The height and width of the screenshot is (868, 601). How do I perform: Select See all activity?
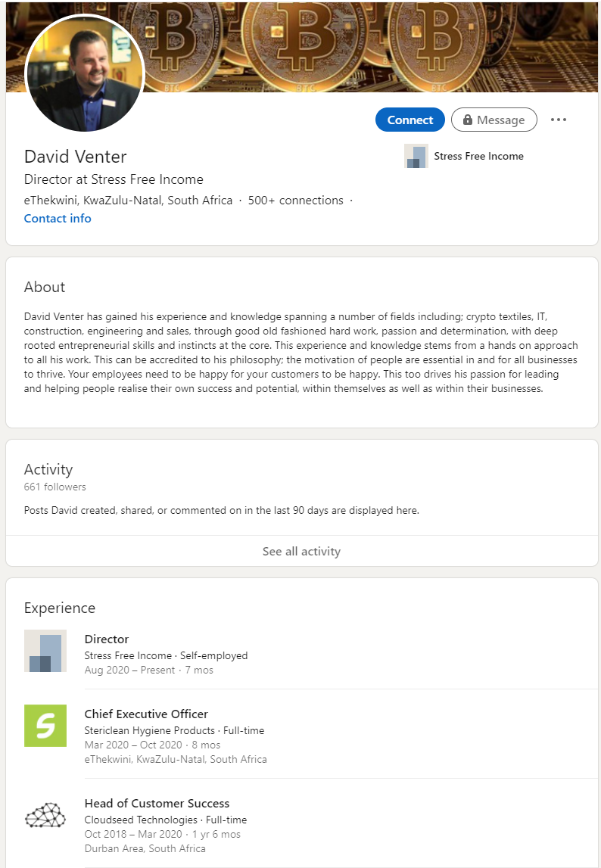pyautogui.click(x=301, y=551)
